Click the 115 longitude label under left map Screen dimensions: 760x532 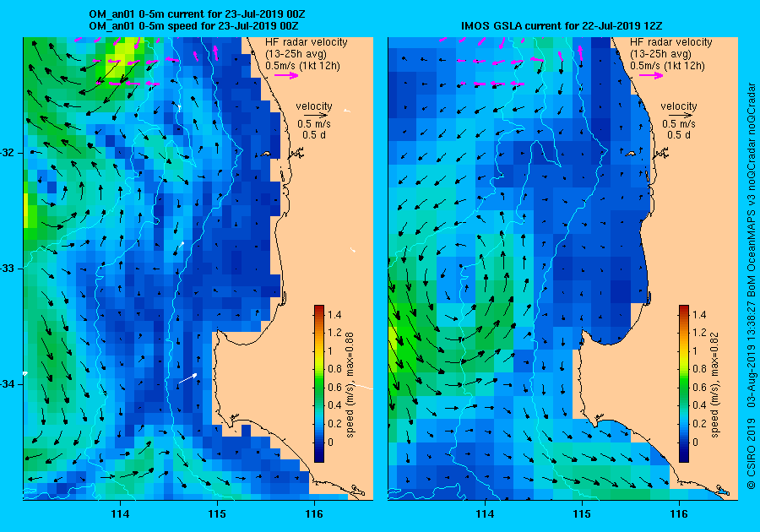(217, 514)
